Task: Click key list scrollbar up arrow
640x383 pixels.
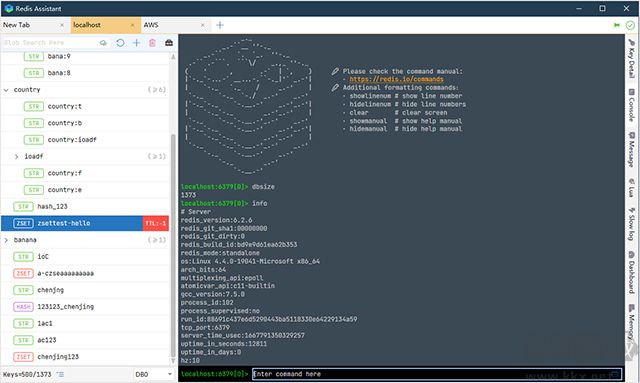Action: (173, 57)
